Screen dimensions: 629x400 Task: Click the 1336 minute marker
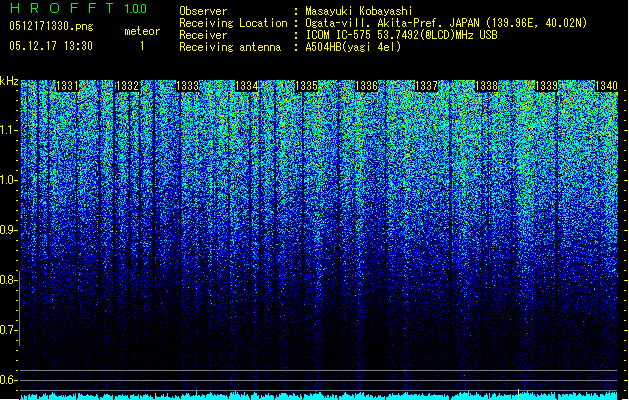click(366, 86)
